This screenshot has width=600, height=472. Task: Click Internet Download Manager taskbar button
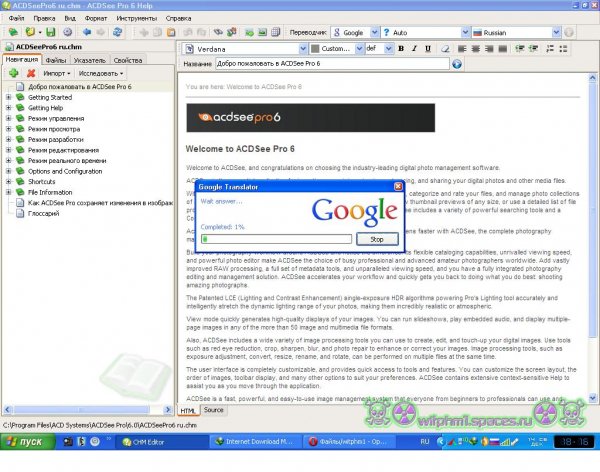[254, 442]
